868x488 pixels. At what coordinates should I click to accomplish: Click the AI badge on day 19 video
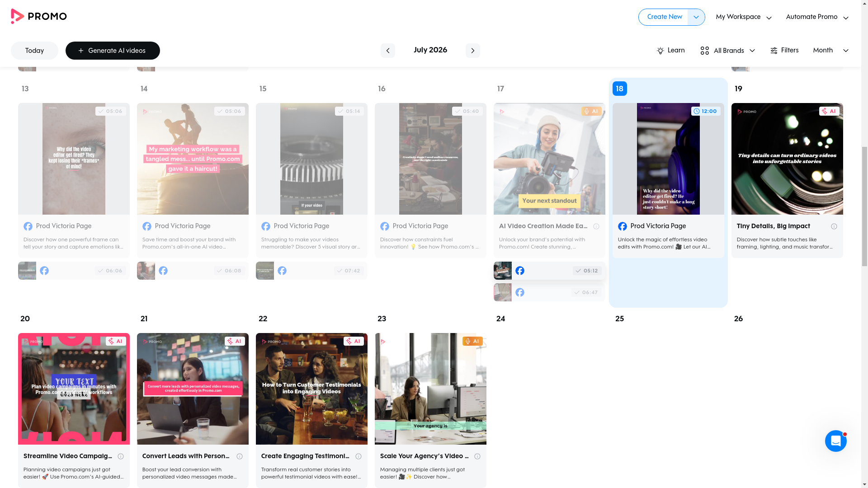point(829,111)
